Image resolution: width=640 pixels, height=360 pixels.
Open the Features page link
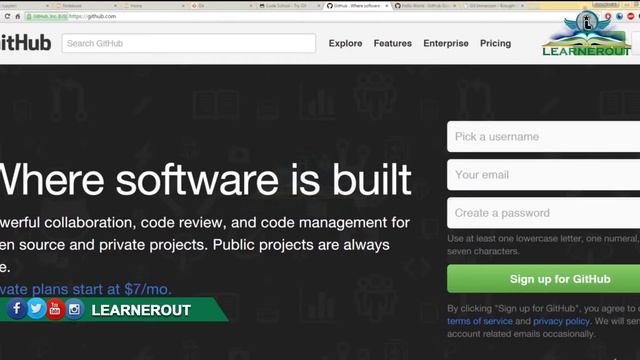[393, 43]
